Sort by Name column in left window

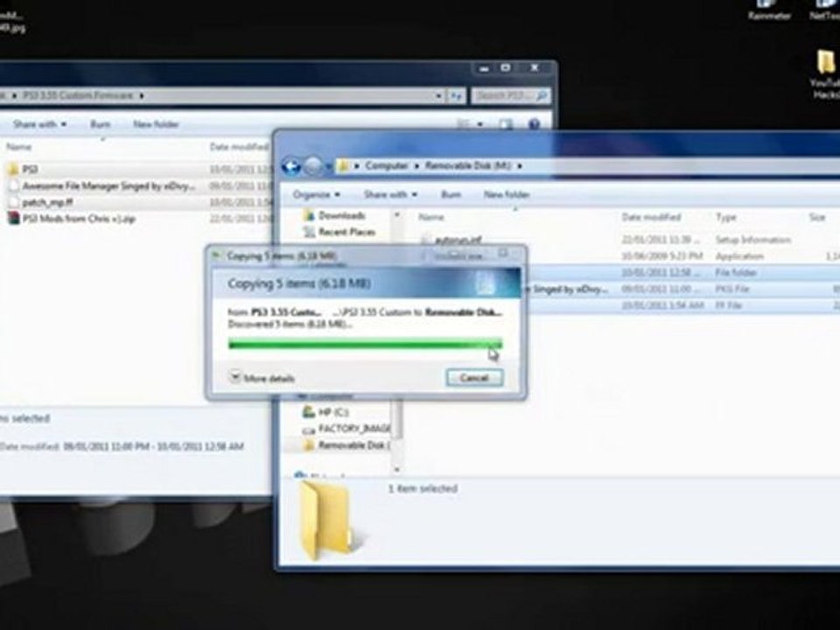pos(18,147)
